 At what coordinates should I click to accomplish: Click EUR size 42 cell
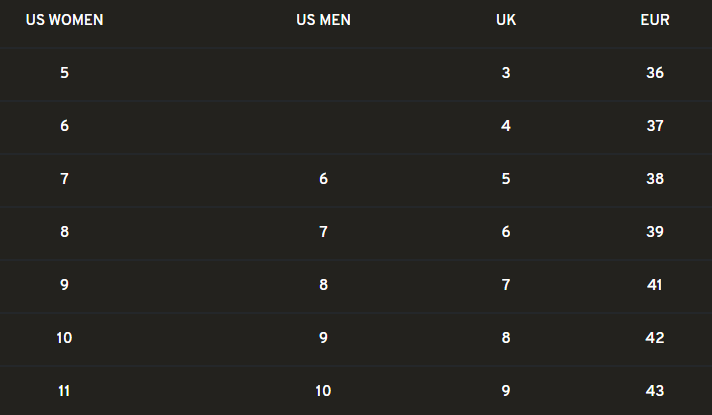point(655,338)
